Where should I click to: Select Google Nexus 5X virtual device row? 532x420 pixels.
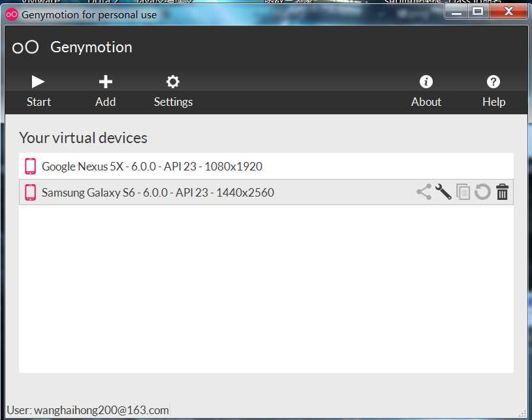(266, 167)
